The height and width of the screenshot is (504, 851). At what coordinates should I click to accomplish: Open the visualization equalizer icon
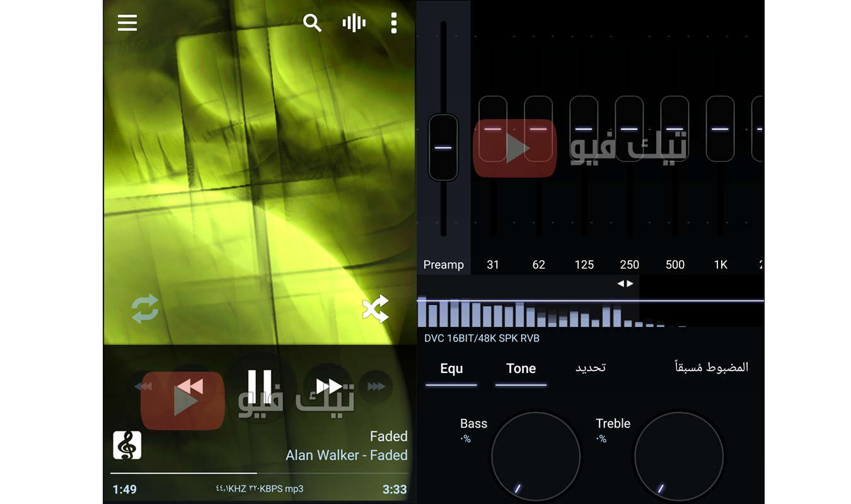click(354, 23)
